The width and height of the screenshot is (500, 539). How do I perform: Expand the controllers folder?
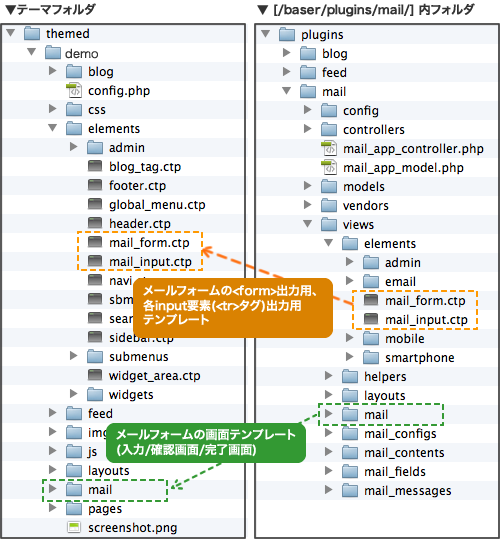pyautogui.click(x=308, y=129)
